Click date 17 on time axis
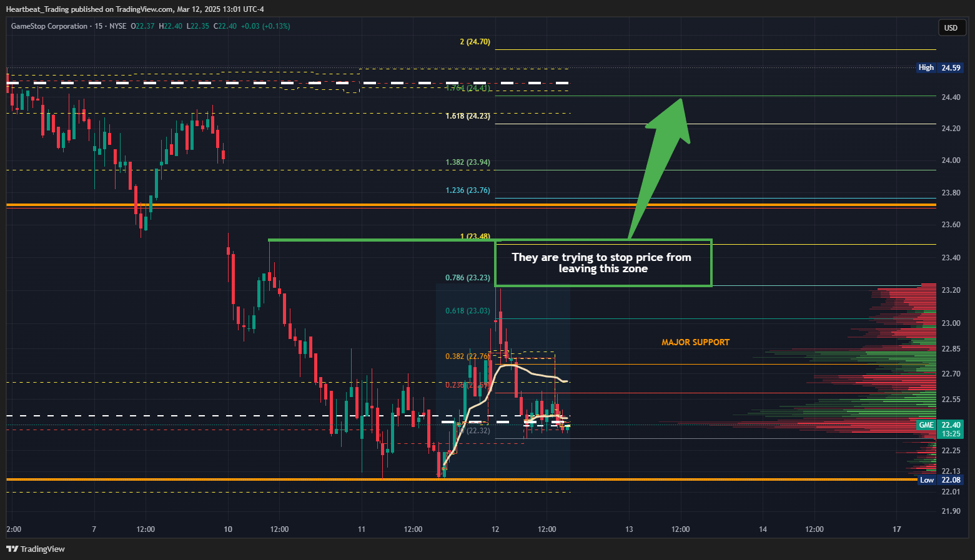The height and width of the screenshot is (560, 975). point(897,529)
